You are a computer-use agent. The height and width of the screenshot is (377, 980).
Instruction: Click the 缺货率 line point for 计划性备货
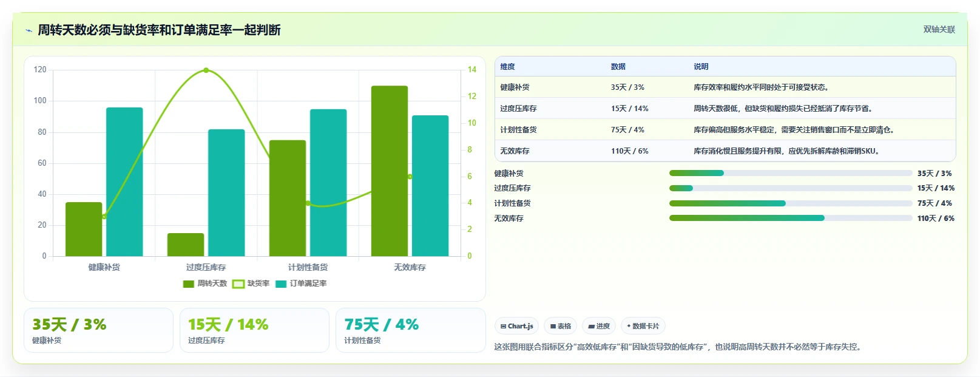point(308,203)
